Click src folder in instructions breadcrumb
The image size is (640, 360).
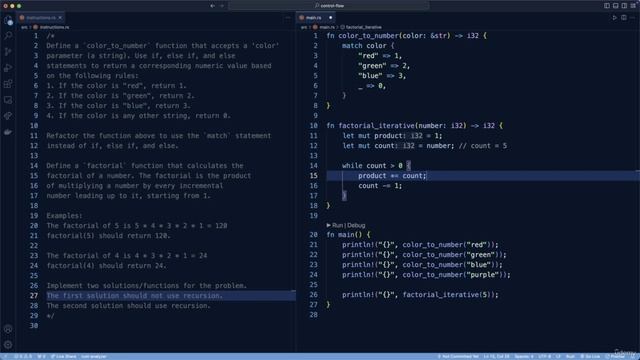24,27
